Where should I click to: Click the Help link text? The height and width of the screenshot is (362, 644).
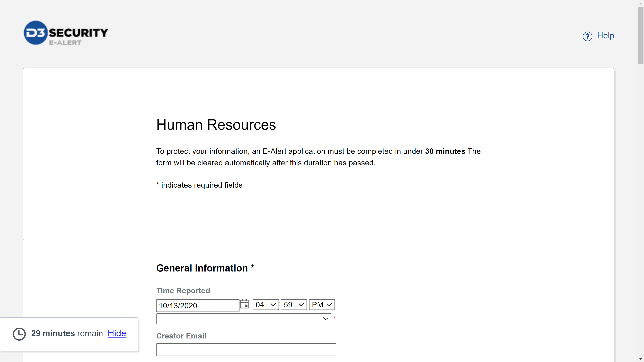coord(606,36)
